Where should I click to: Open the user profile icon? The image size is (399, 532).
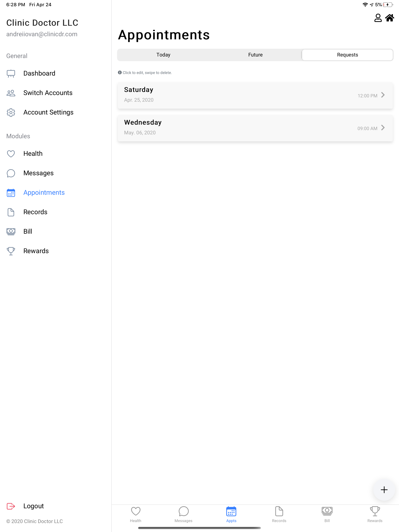(378, 18)
